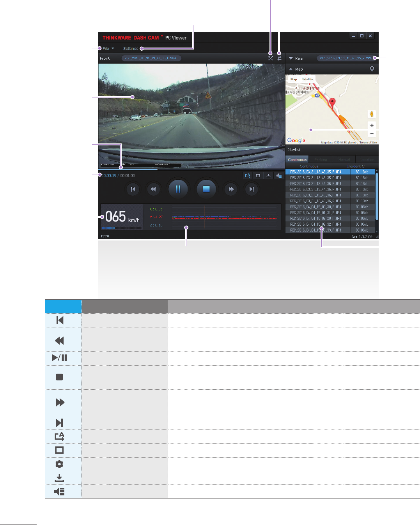
Task: Open the volume control icon
Action: (278, 175)
